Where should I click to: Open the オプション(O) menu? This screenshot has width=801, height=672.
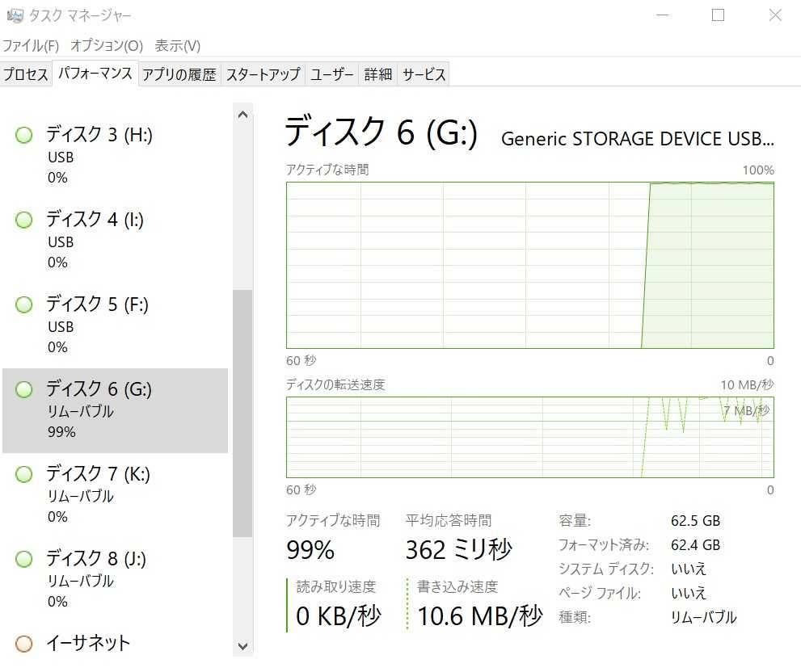coord(107,45)
